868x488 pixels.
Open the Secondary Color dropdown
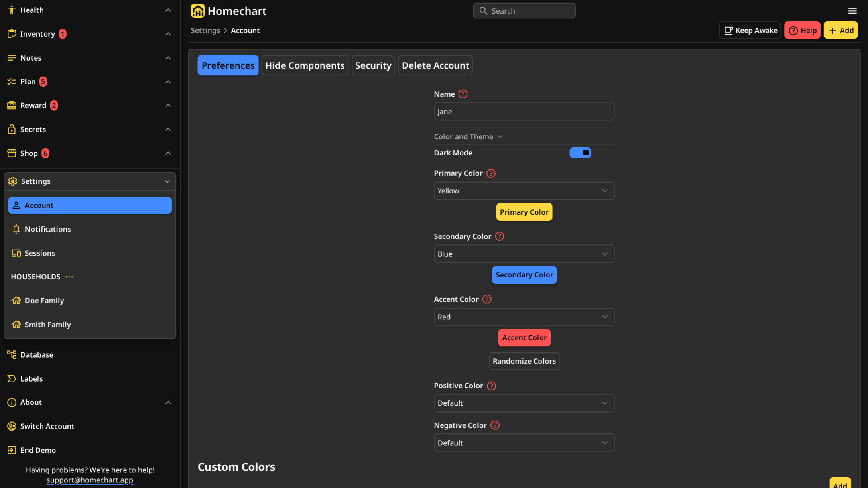[x=524, y=254]
